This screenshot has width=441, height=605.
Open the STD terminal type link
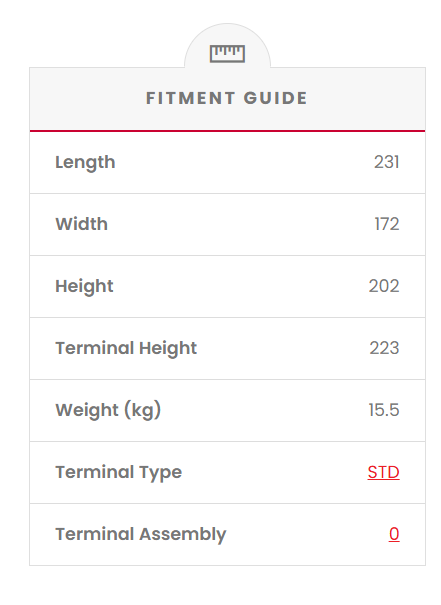(384, 472)
